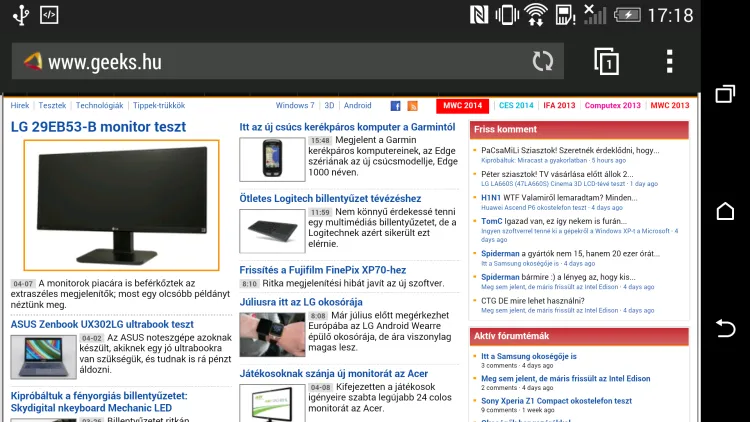Viewport: 750px width, 422px height.
Task: Open the LG 29EB53-B monitor teszt headline
Action: pos(98,127)
